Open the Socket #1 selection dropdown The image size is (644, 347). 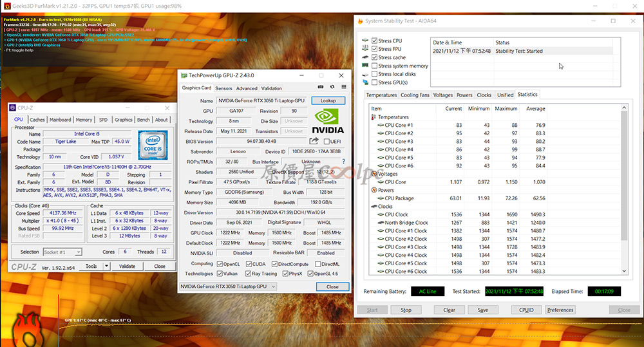62,252
